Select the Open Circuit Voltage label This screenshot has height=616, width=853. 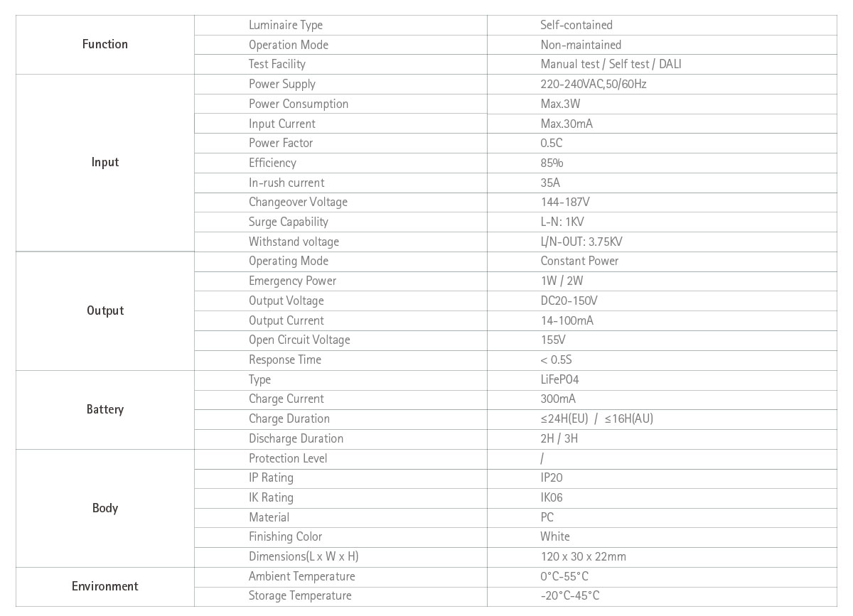(299, 340)
